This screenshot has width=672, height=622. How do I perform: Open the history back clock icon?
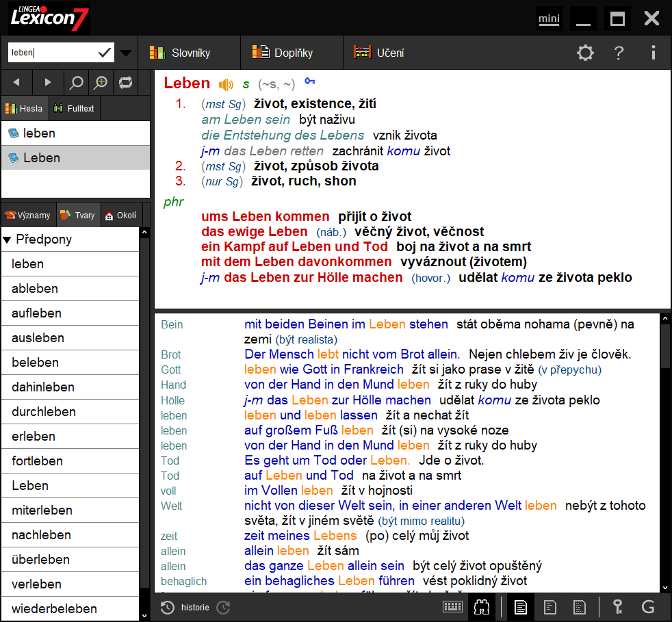167,607
